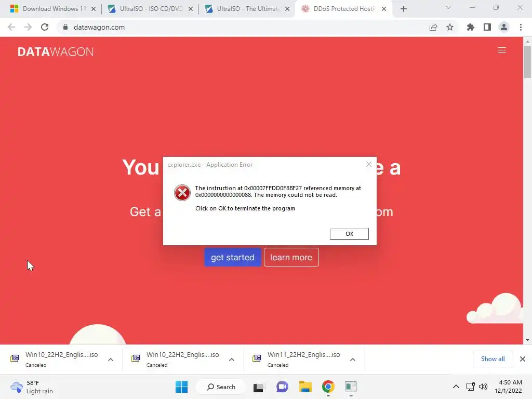Click Chrome icon on taskbar
The image size is (532, 399).
[x=328, y=387]
